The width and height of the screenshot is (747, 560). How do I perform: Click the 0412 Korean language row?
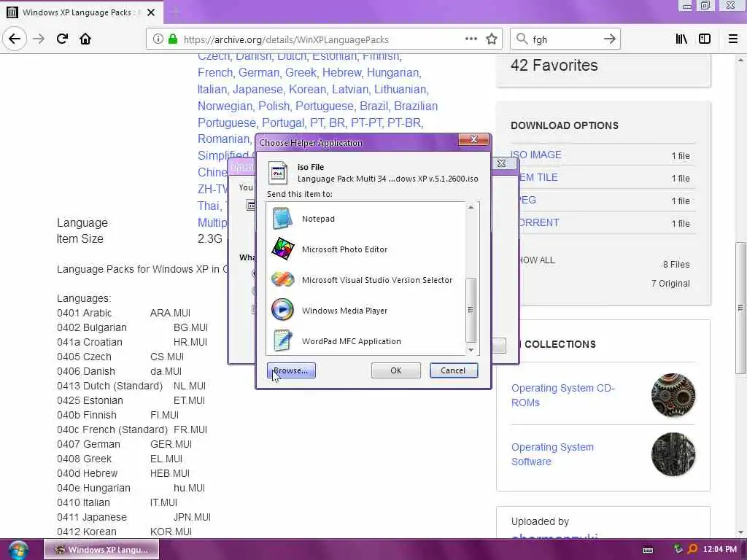pyautogui.click(x=124, y=532)
